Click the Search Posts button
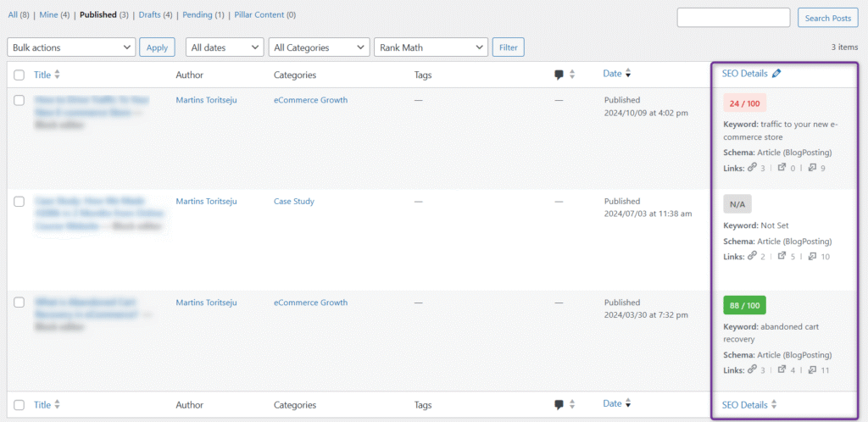The image size is (868, 422). [827, 18]
